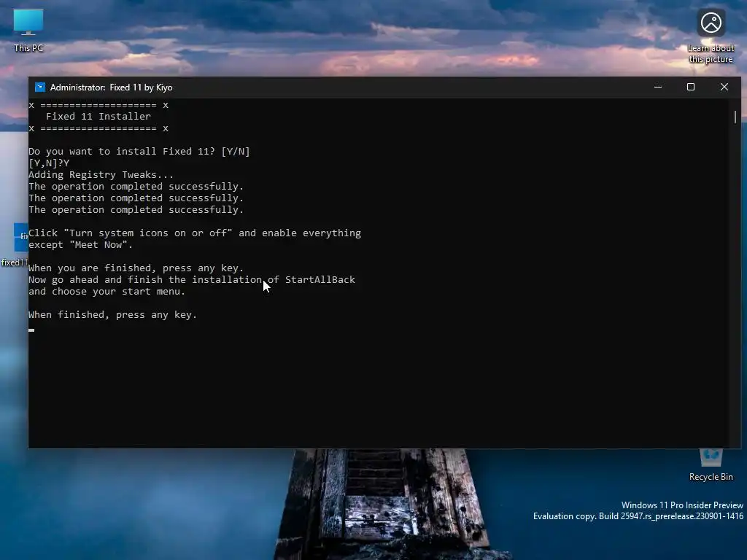The image size is (747, 560).
Task: Click the 'except "Meet Now".' line
Action: (x=80, y=245)
